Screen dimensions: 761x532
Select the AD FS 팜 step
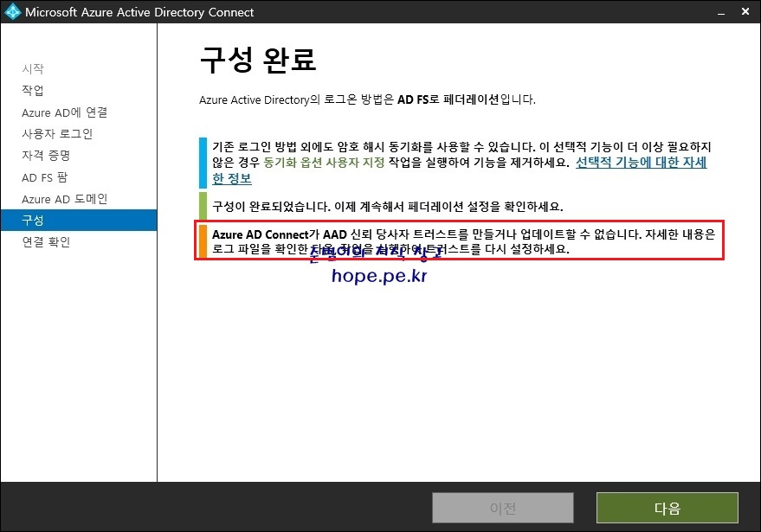[45, 177]
